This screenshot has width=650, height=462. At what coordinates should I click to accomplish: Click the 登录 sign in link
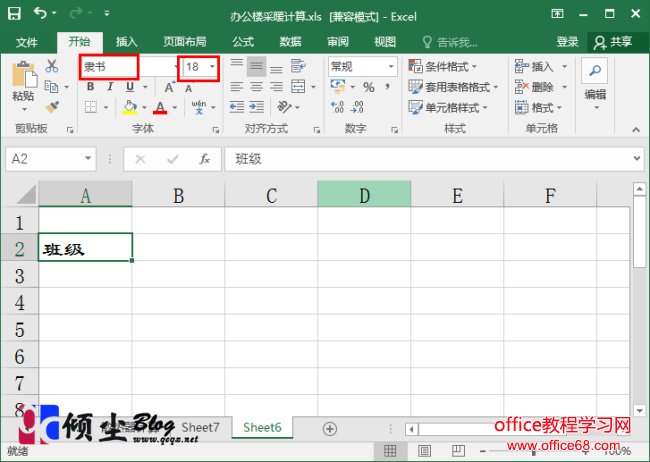pos(568,42)
